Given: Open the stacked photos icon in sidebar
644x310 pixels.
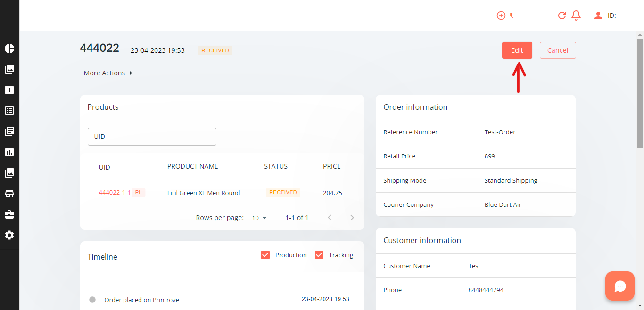Looking at the screenshot, I should (9, 173).
